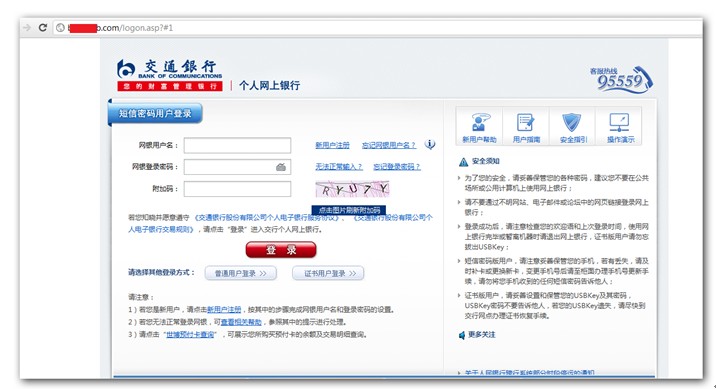Screen dimensions: 716x389
Task: Click the 忘记登录密码? link
Action: [397, 167]
